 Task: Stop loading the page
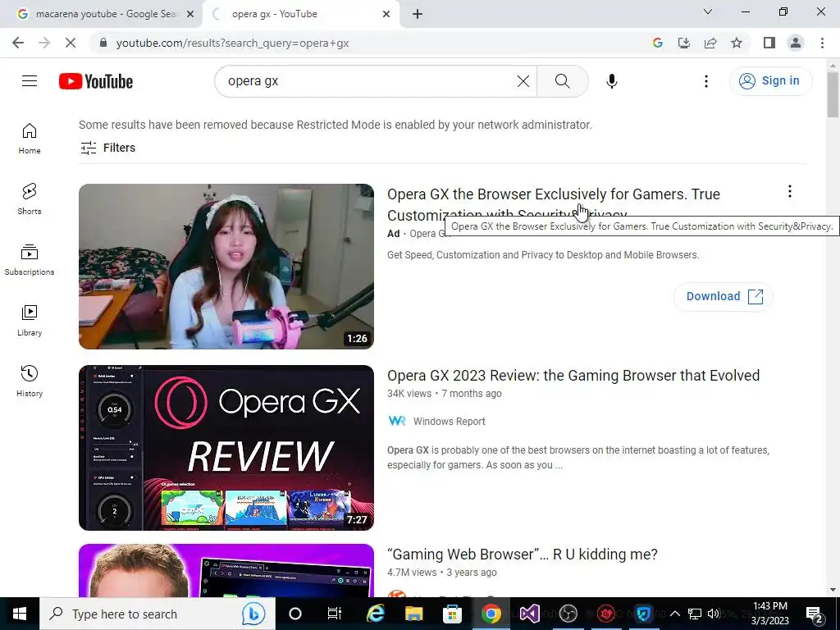(x=71, y=43)
